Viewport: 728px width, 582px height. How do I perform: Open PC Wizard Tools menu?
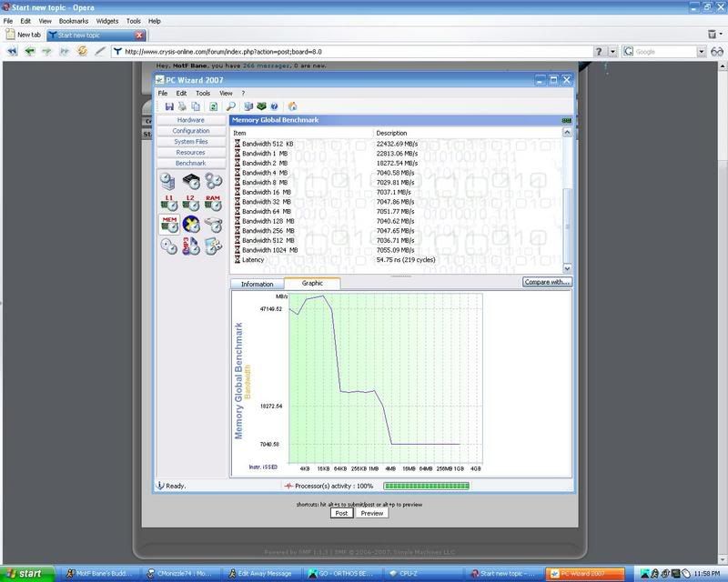[203, 93]
